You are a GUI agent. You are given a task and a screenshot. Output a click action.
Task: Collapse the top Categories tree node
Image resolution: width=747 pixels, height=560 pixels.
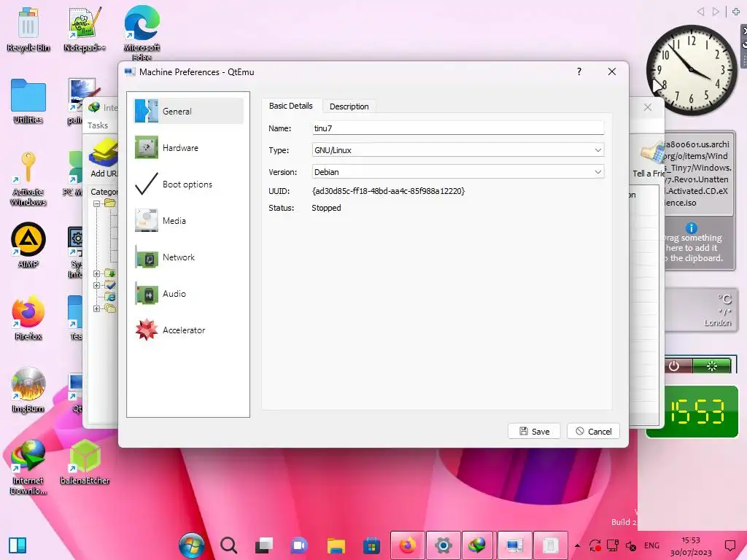(x=97, y=203)
